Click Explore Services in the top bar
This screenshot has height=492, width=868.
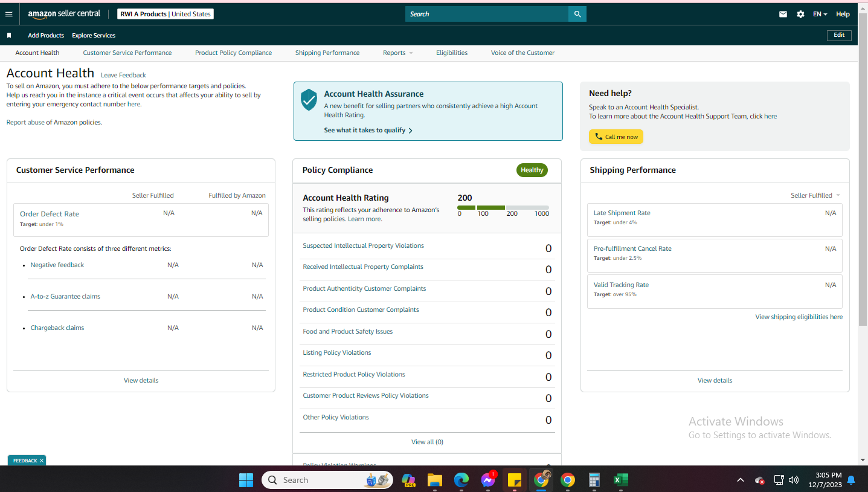(x=94, y=36)
